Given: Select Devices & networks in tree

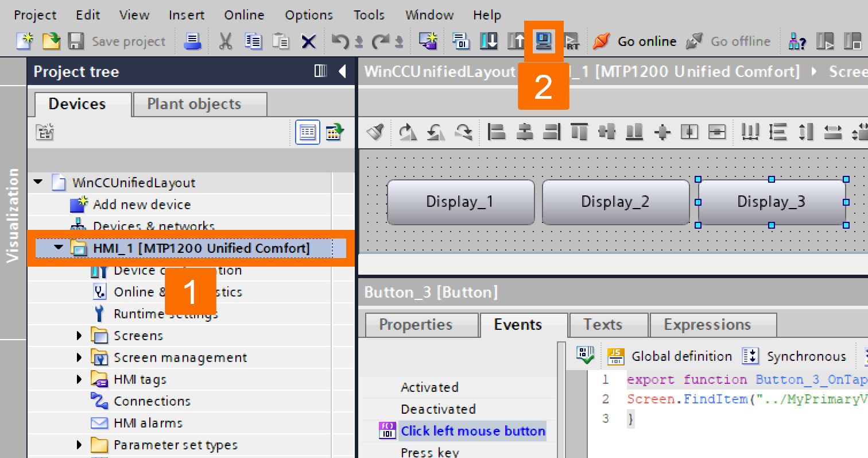Looking at the screenshot, I should coord(153,226).
